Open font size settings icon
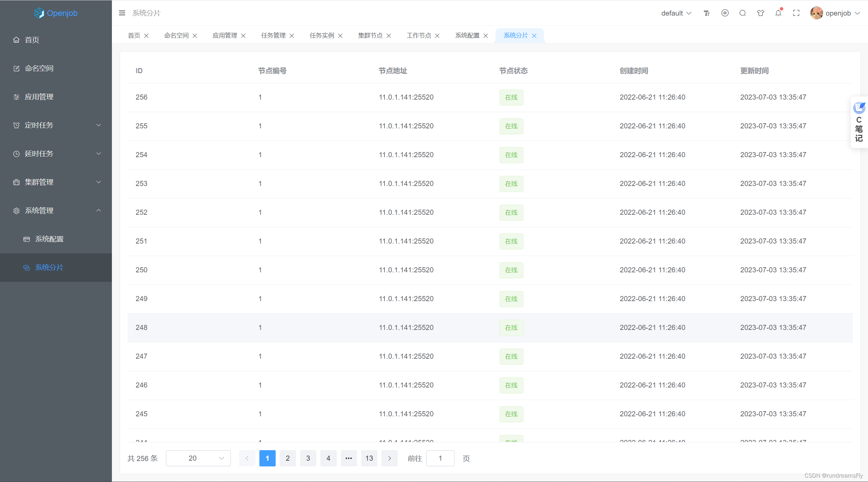The width and height of the screenshot is (868, 482). click(x=707, y=13)
